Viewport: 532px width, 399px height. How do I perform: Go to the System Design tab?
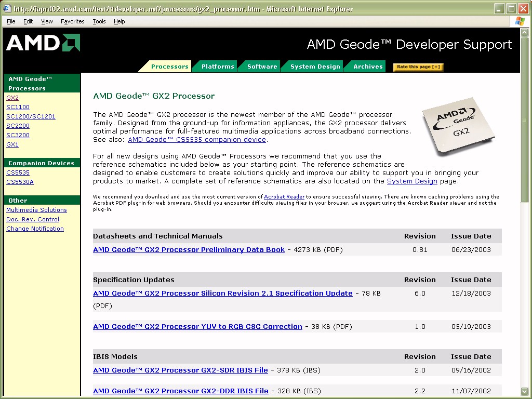[315, 66]
